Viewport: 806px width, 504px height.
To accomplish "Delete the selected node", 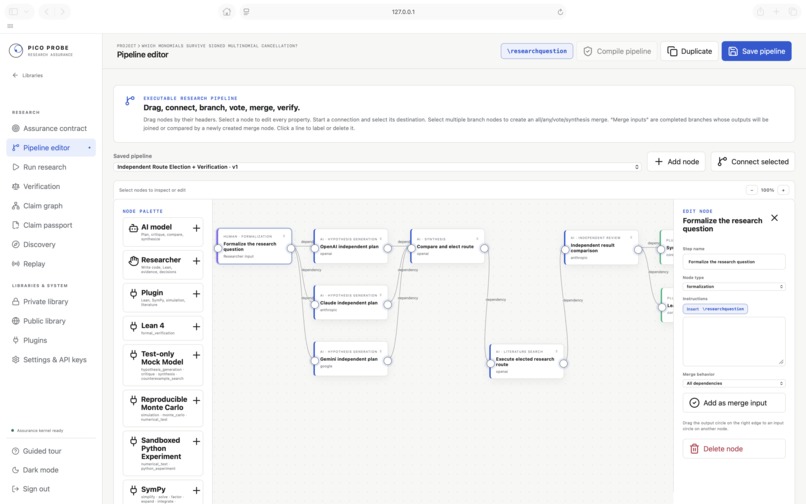I will tap(734, 448).
